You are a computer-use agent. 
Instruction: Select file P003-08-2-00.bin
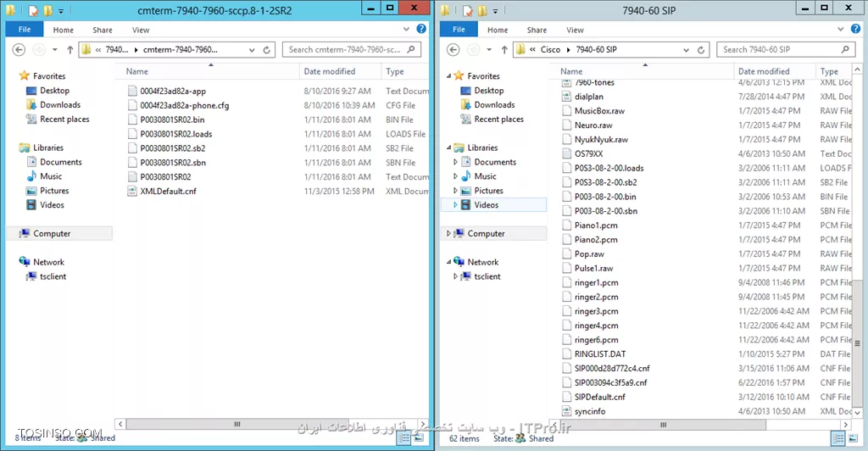click(605, 197)
